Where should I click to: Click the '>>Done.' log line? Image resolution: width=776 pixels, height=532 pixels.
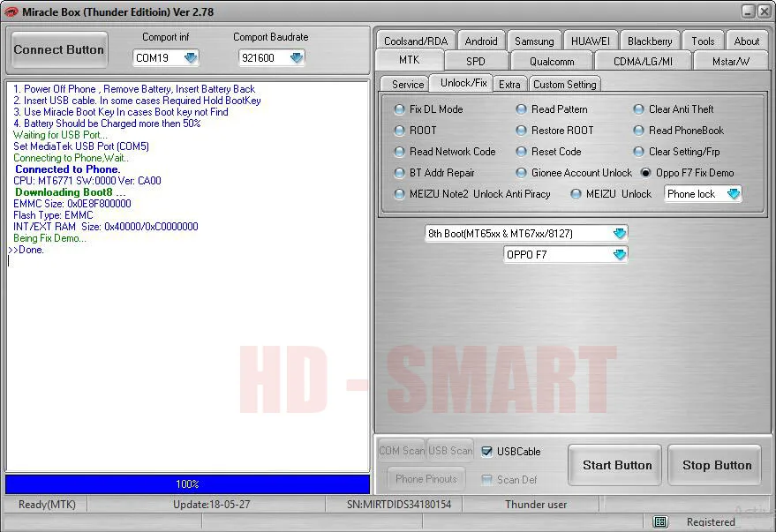(26, 250)
